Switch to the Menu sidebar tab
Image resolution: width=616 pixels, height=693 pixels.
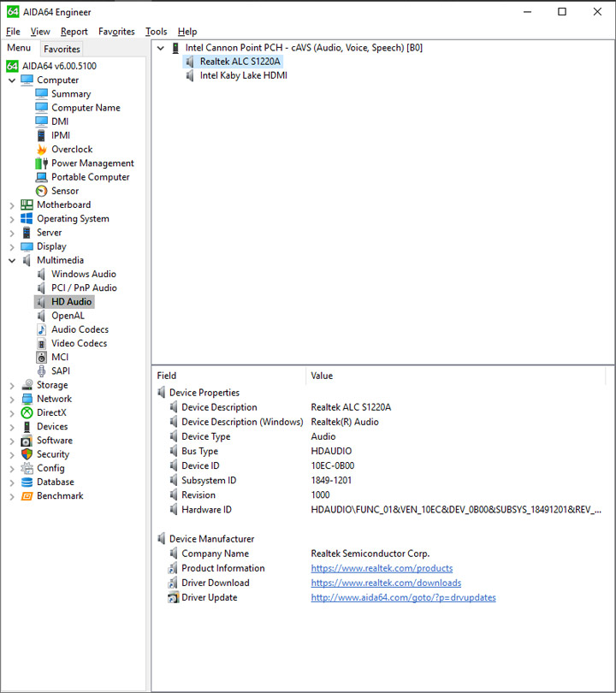(x=19, y=48)
